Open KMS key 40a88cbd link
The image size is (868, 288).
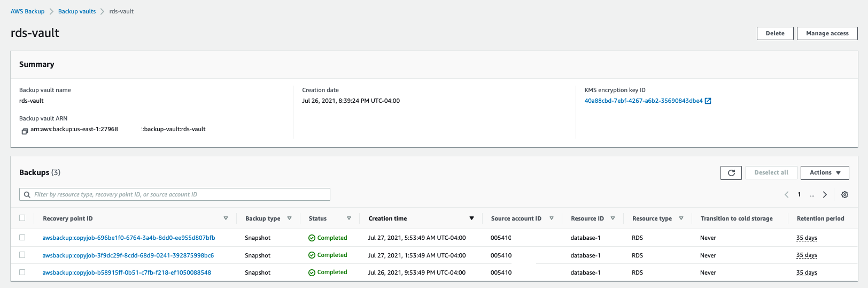tap(644, 101)
